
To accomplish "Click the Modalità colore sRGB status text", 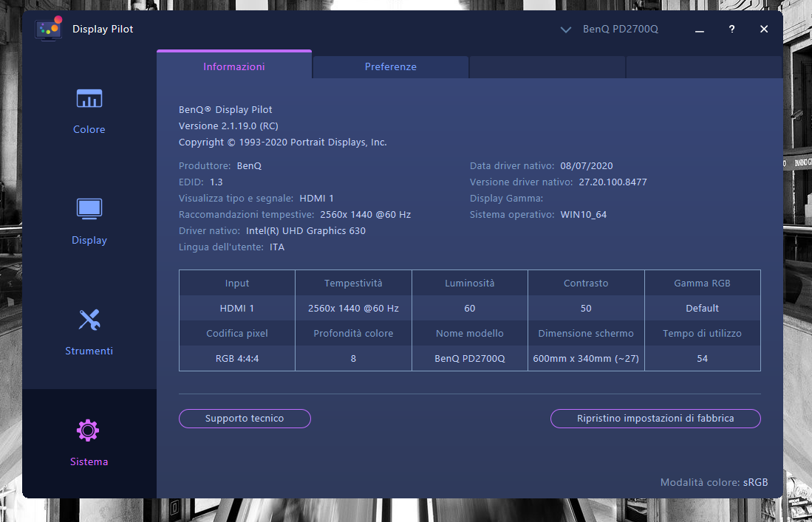I will click(x=714, y=482).
